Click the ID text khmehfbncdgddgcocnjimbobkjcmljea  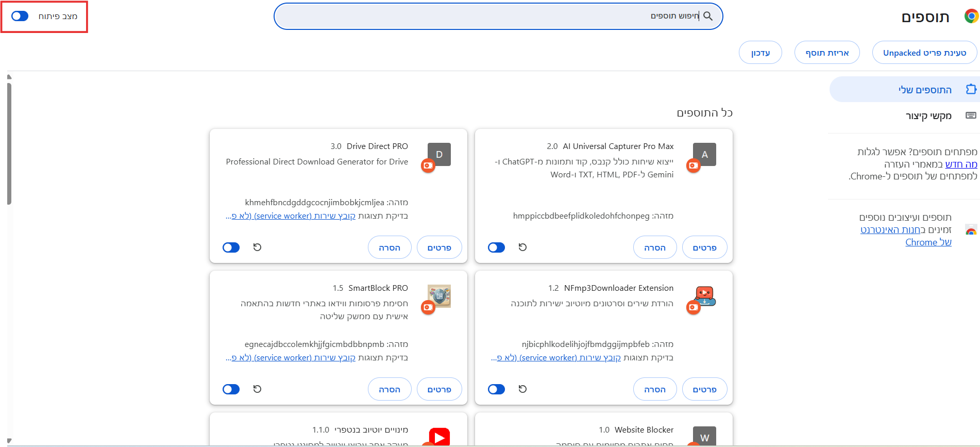(x=315, y=202)
